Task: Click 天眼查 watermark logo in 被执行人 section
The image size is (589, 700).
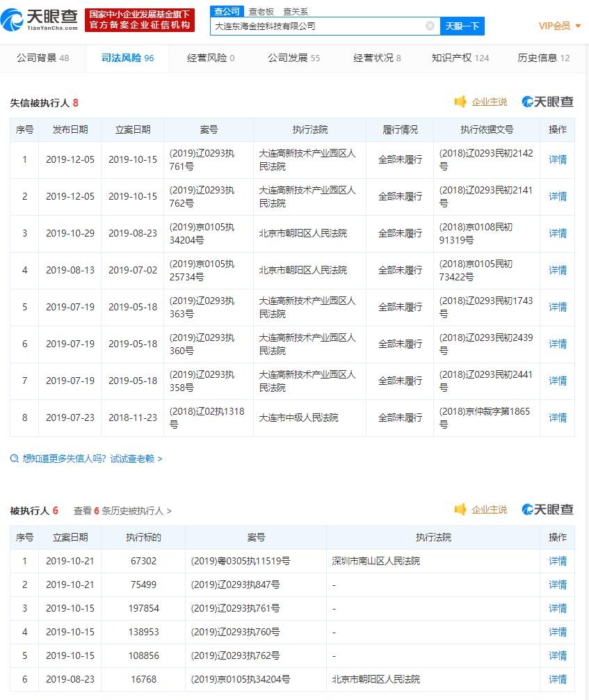Action: point(548,510)
